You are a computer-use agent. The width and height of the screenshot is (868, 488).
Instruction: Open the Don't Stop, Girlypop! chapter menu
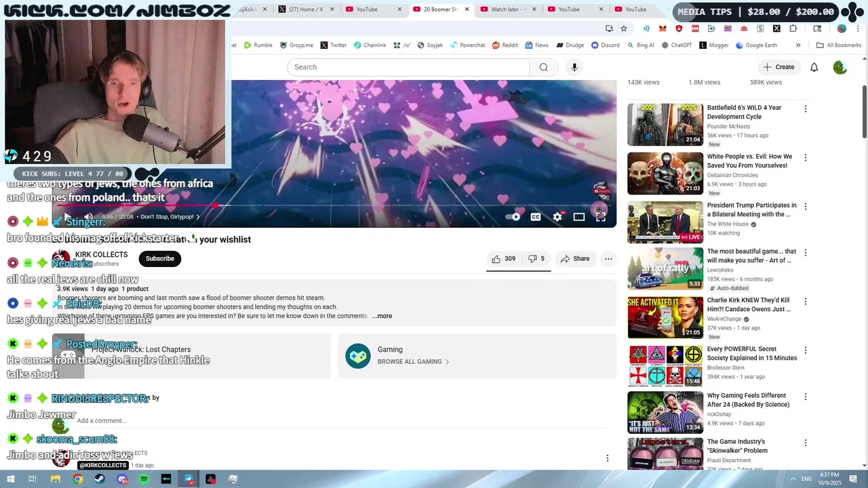(170, 217)
